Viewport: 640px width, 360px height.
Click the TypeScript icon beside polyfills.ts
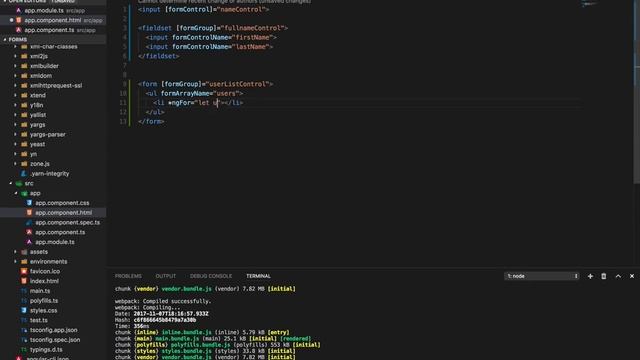(24, 301)
